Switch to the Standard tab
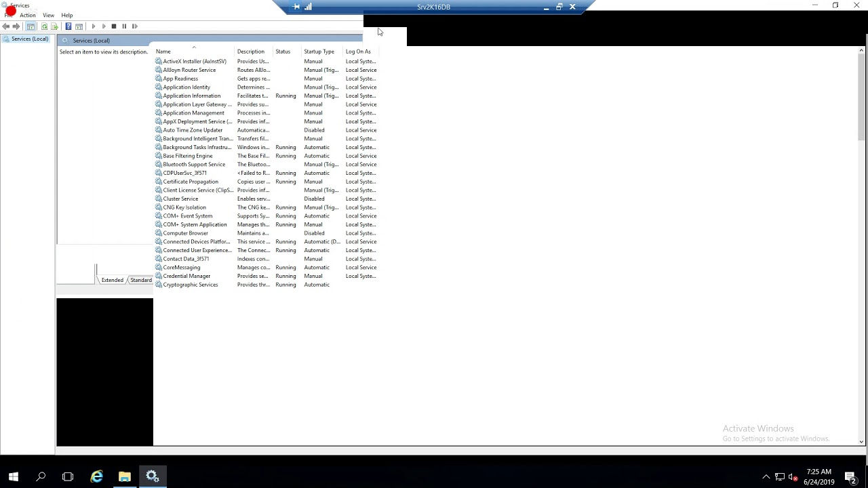Viewport: 868px width, 488px height. 141,280
